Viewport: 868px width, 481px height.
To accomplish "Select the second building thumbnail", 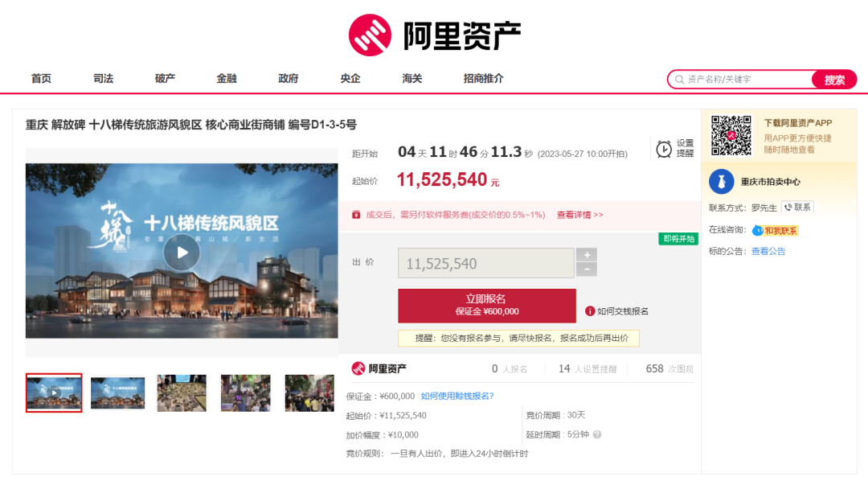I will pos(118,393).
